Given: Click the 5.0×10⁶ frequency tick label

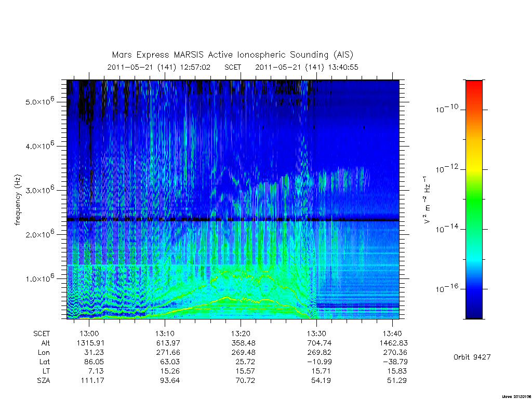Looking at the screenshot, I should tap(39, 101).
